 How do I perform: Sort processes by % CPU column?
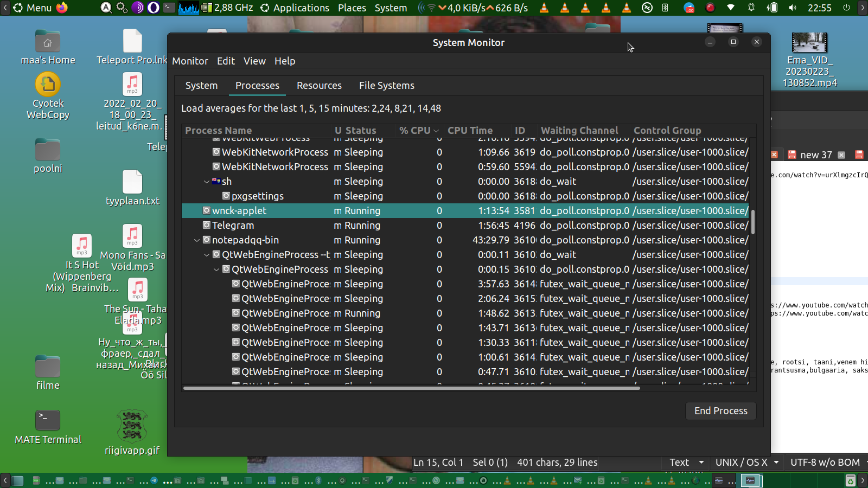(x=416, y=131)
